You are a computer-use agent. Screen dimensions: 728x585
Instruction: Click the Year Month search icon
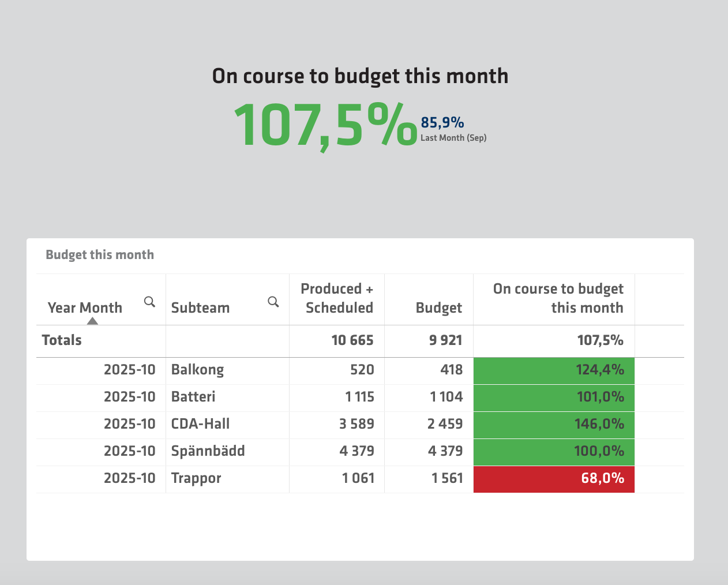(149, 302)
